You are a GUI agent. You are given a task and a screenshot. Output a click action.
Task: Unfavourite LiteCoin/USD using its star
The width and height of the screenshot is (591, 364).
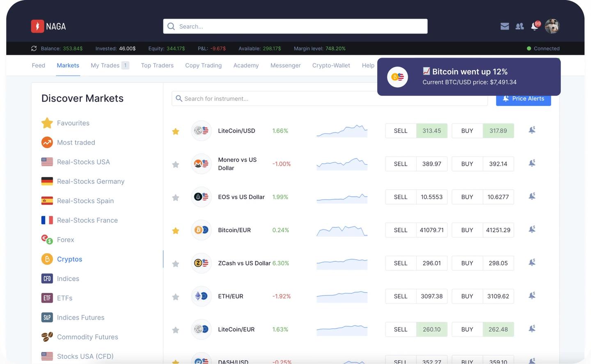pos(176,131)
